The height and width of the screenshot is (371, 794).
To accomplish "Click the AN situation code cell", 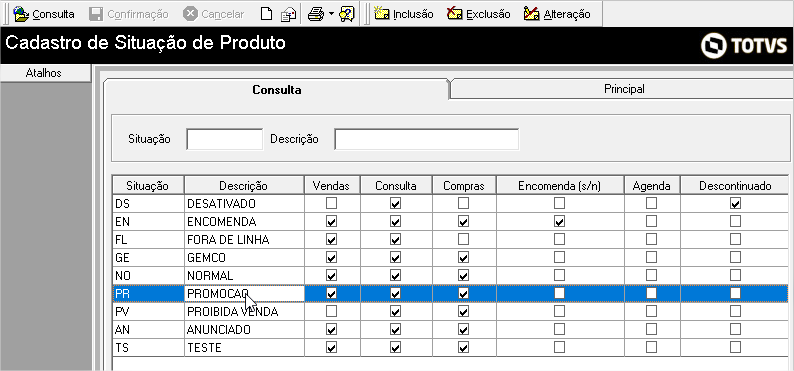I will pos(148,330).
